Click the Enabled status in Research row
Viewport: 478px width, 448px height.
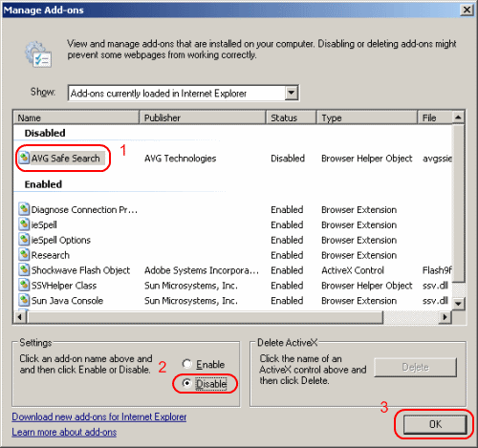tap(287, 255)
